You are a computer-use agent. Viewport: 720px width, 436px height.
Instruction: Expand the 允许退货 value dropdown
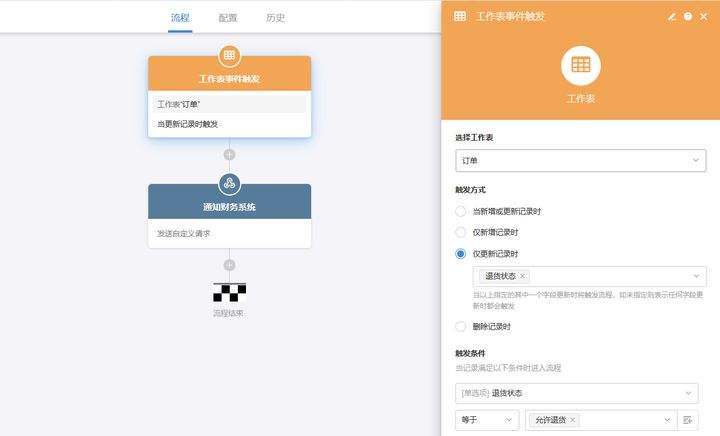click(x=667, y=420)
